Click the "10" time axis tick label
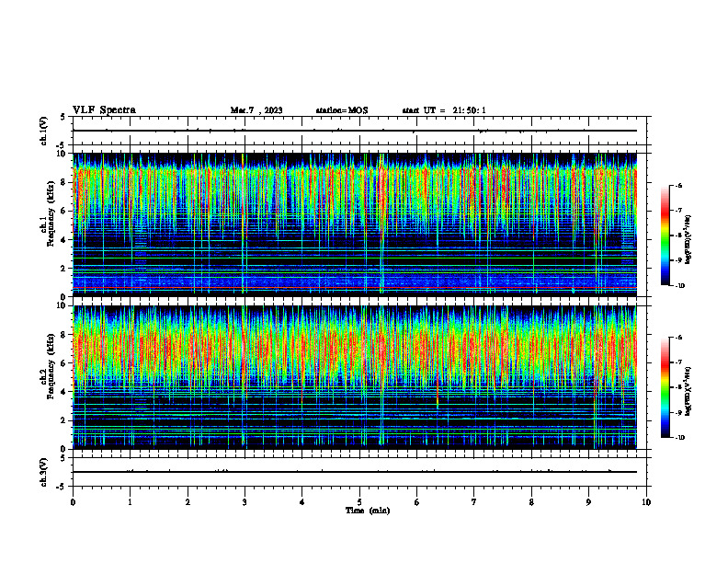Viewport: 728px width, 563px height. 646,502
